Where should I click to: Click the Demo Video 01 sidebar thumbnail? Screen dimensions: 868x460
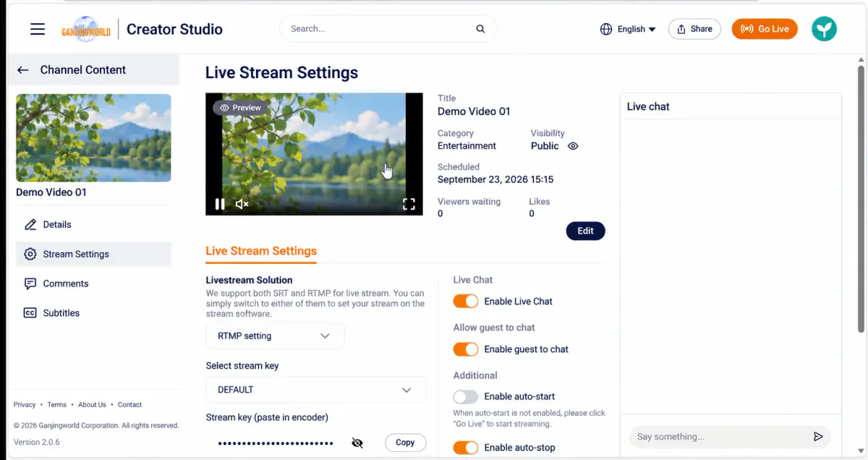pyautogui.click(x=93, y=138)
